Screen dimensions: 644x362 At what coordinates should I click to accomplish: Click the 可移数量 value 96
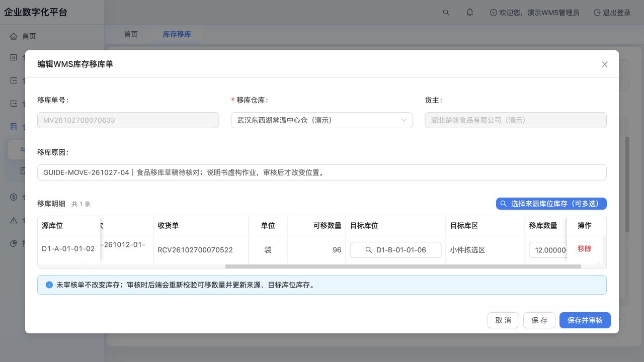click(x=337, y=250)
